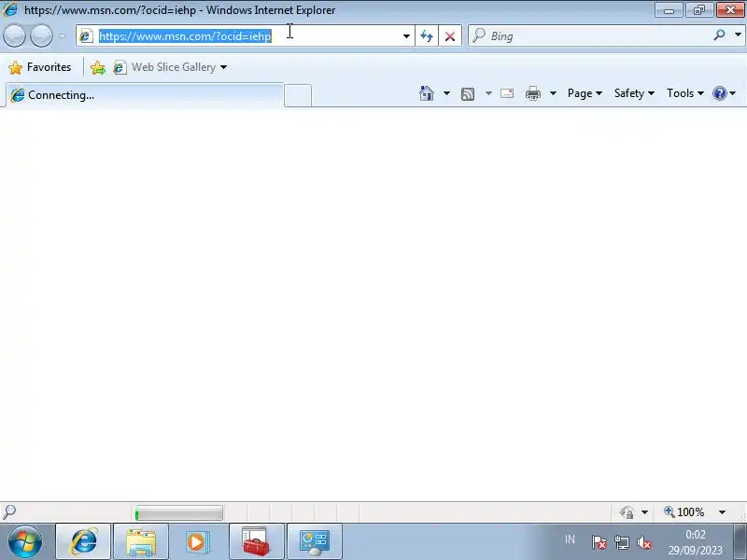Open the Page menu
747x560 pixels.
pos(585,93)
